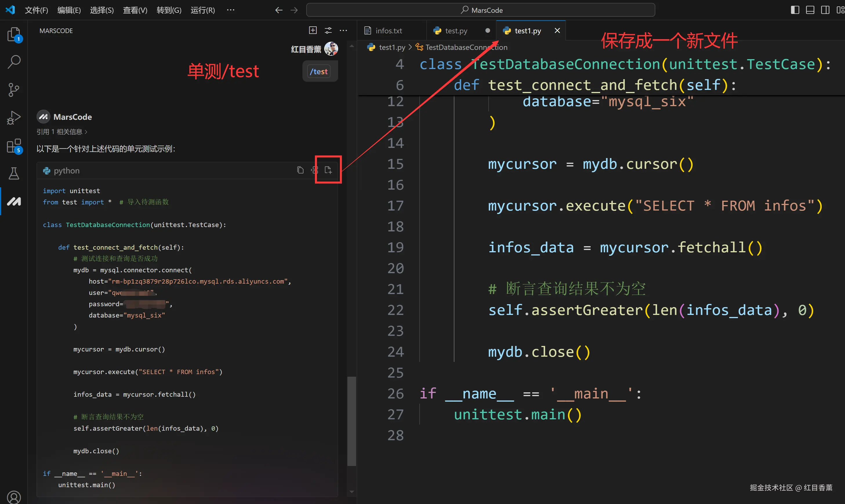Screen dimensions: 845x504
Task: Open the Search view icon
Action: pyautogui.click(x=14, y=62)
